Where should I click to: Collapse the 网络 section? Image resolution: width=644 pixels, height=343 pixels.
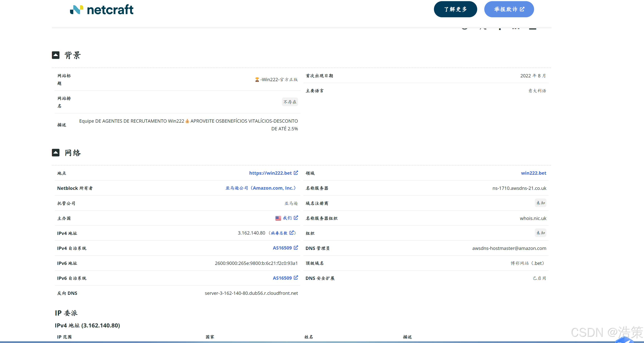(x=56, y=153)
